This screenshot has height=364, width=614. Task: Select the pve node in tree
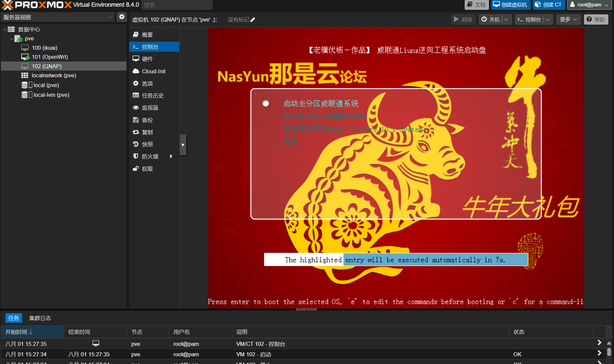29,38
